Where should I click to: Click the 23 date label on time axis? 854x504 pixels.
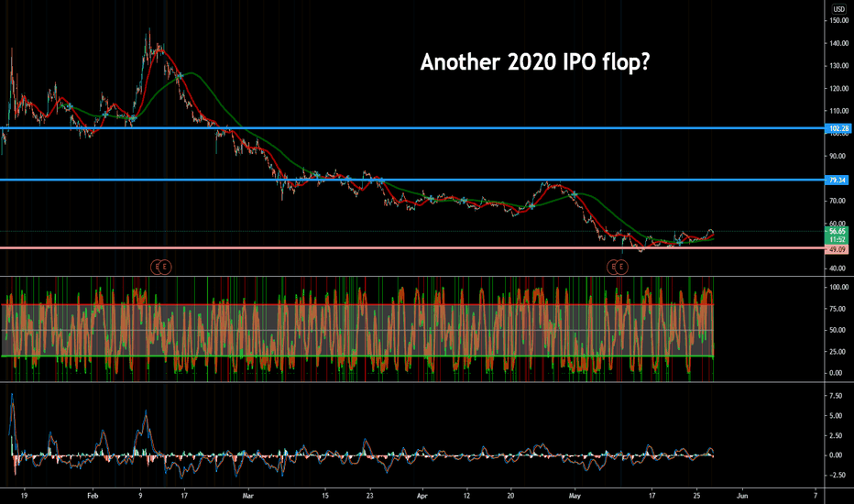pyautogui.click(x=370, y=496)
